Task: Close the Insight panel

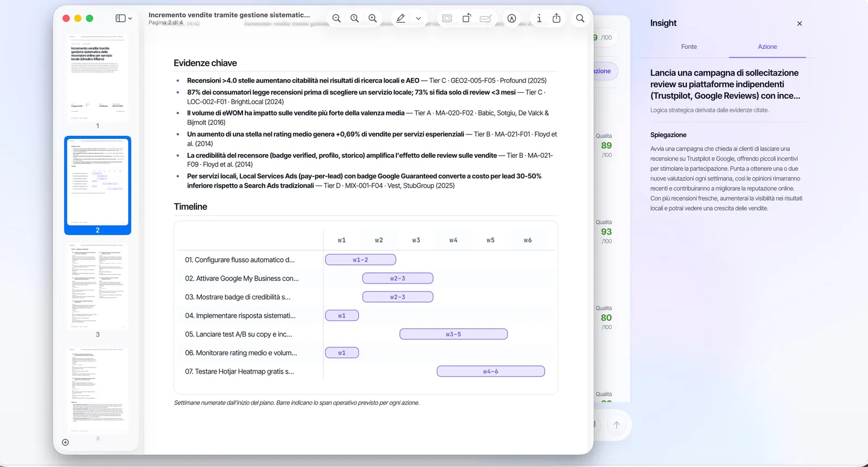Action: 800,23
